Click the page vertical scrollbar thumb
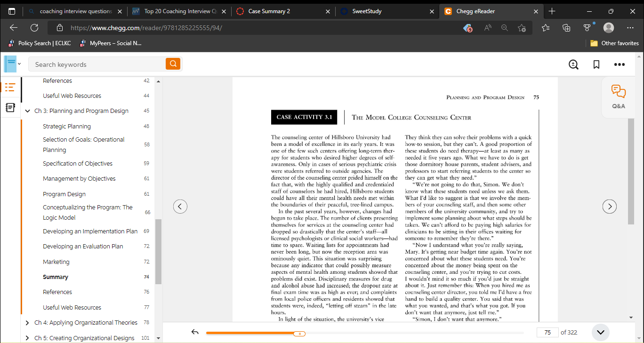Screen dimensions: 644x343 (631, 172)
